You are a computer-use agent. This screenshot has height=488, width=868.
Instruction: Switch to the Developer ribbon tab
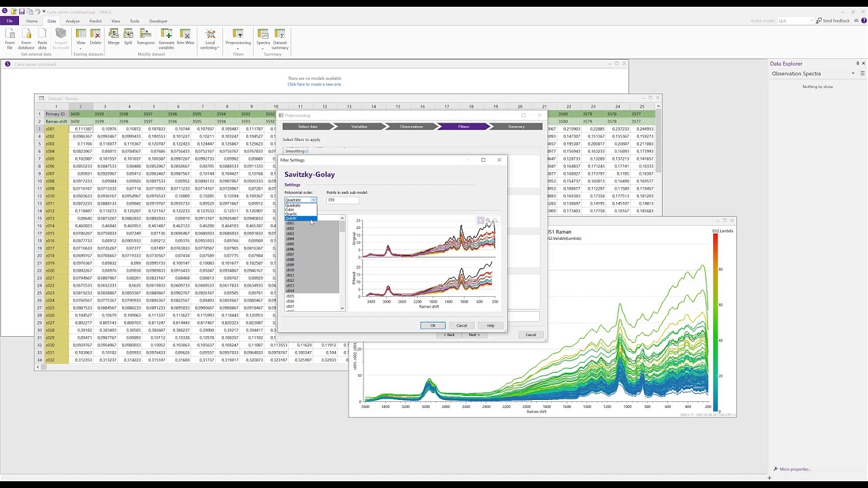tap(158, 21)
